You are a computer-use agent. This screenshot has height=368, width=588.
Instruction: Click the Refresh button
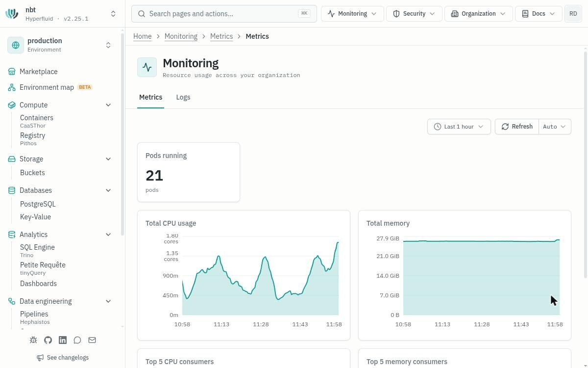(x=517, y=127)
